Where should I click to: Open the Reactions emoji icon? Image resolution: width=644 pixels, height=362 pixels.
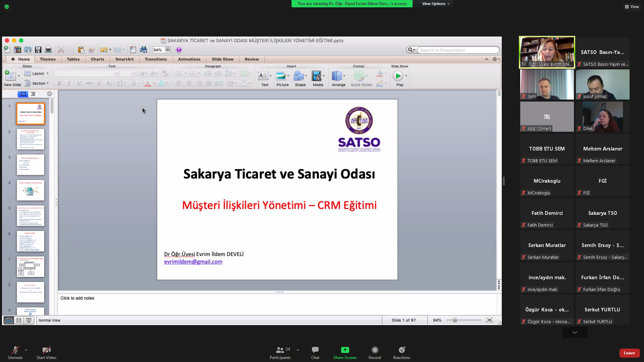[x=401, y=350]
